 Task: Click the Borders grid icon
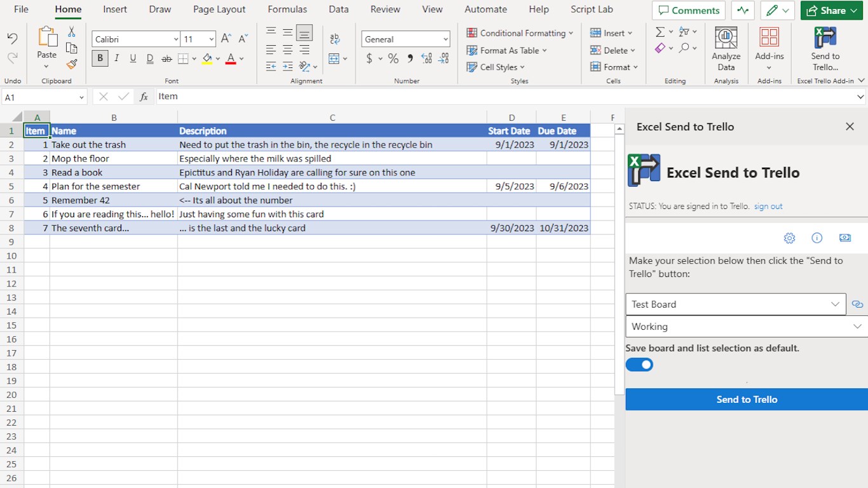[x=183, y=58]
